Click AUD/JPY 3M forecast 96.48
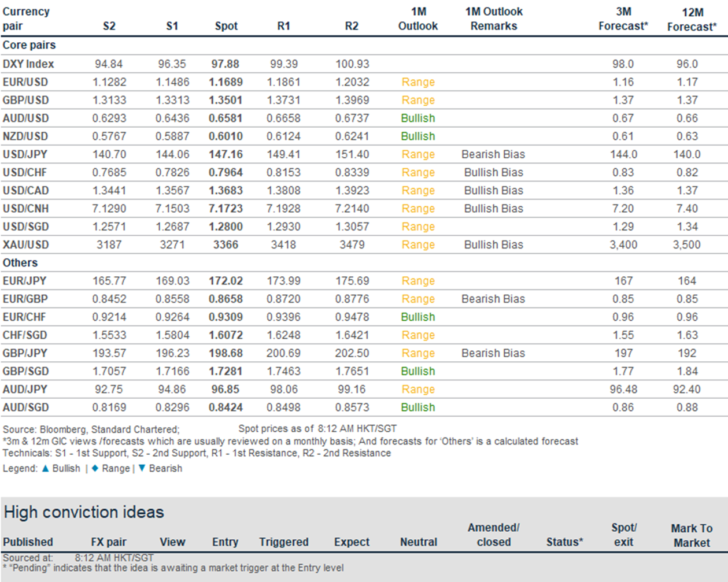728x582 pixels. click(x=623, y=390)
